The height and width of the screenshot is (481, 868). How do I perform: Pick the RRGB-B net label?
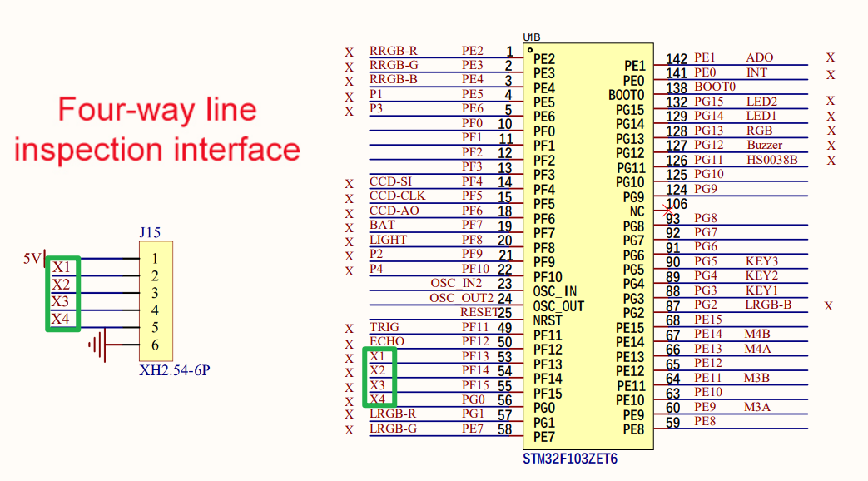394,80
